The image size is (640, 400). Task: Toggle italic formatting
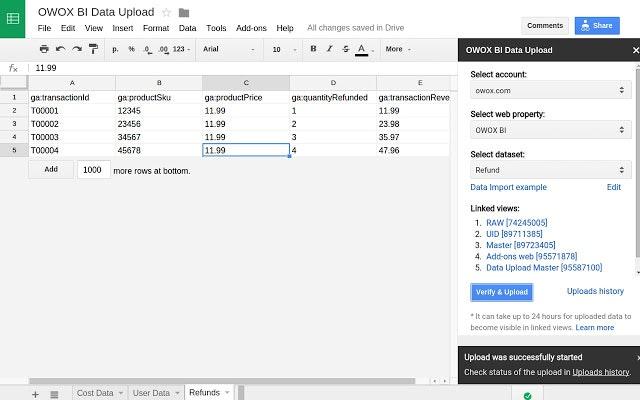point(329,49)
